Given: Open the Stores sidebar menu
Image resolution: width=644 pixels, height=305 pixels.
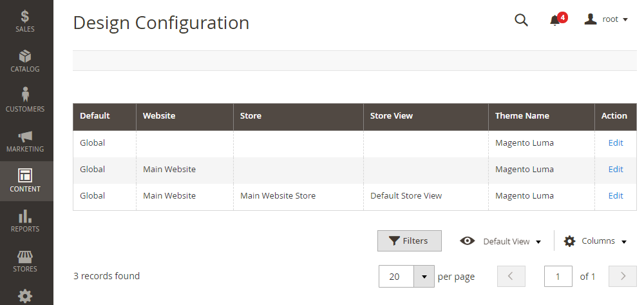Looking at the screenshot, I should tap(25, 261).
